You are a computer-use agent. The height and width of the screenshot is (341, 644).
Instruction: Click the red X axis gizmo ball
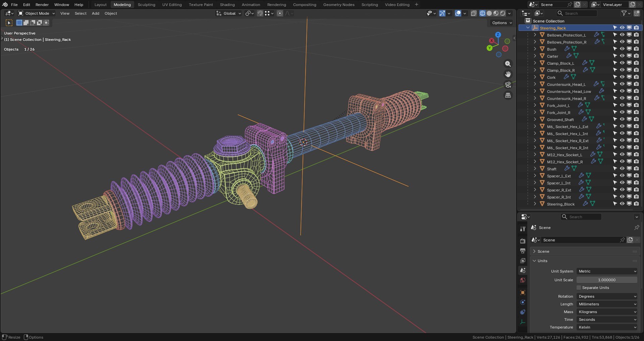(492, 41)
